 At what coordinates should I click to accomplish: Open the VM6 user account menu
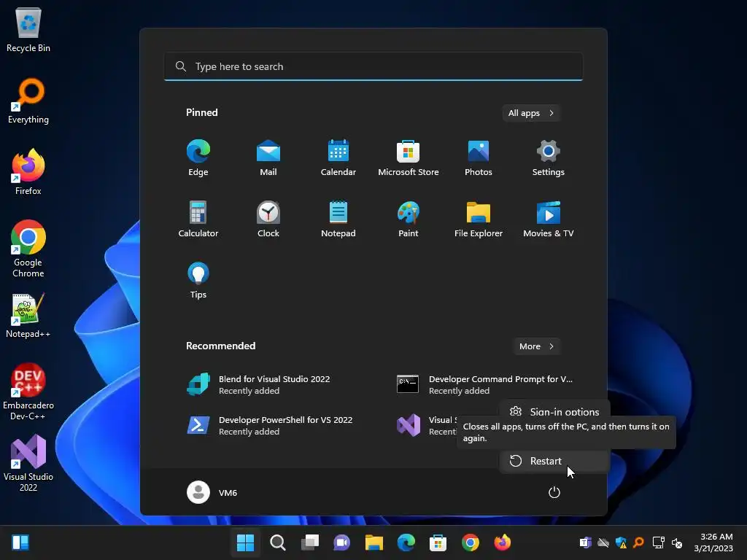point(212,492)
